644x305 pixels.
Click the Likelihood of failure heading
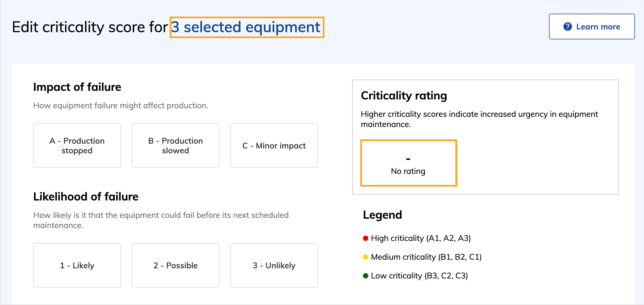pyautogui.click(x=86, y=197)
